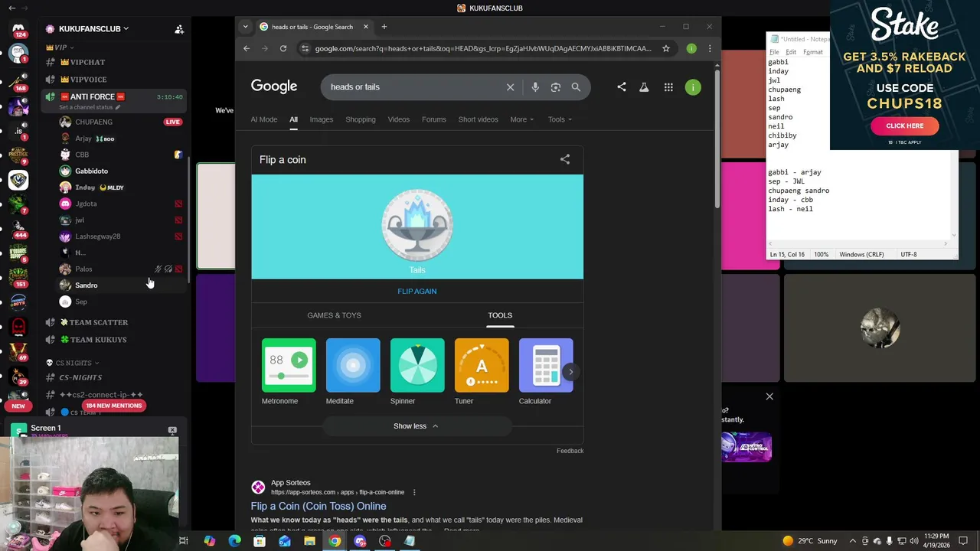Click invite people icon in Discord header
The height and width of the screenshot is (551, 980).
[179, 29]
